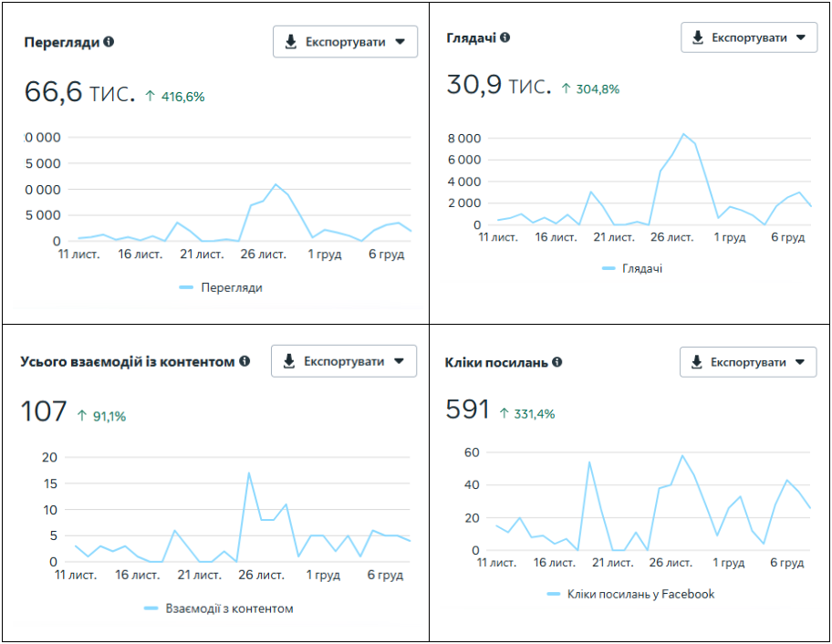This screenshot has width=832, height=644.
Task: Click the 20 axis label in Усього взаємодій chart
Action: point(49,457)
